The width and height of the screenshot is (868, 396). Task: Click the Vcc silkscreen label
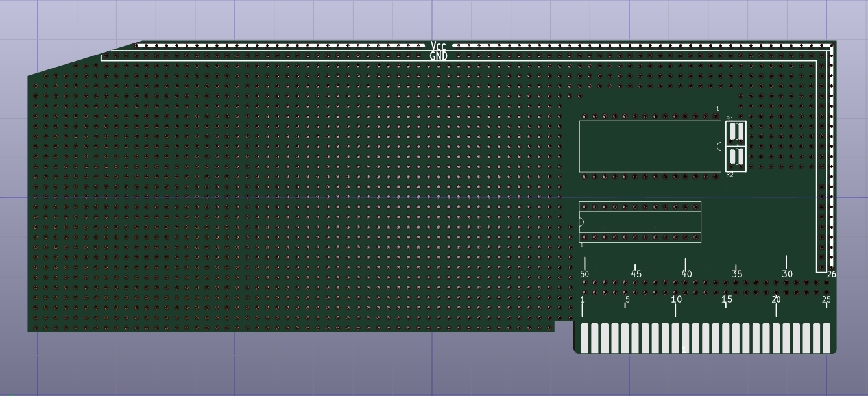click(439, 46)
